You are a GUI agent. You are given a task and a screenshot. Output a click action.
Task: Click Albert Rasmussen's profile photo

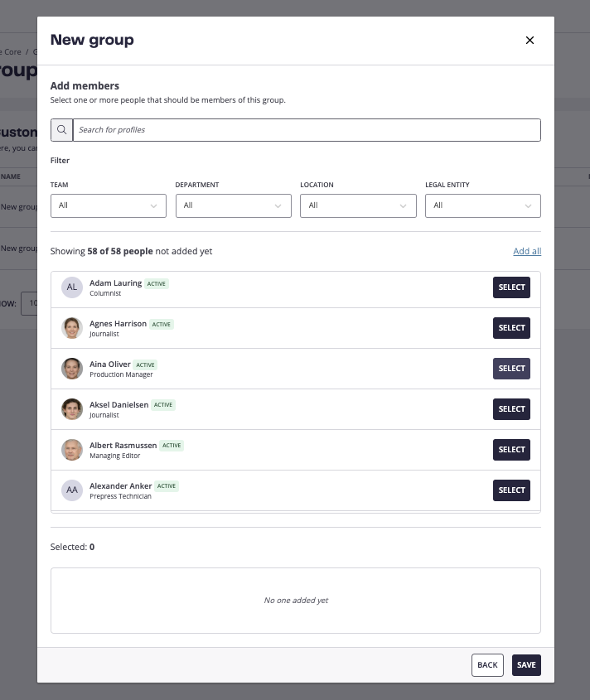point(72,450)
